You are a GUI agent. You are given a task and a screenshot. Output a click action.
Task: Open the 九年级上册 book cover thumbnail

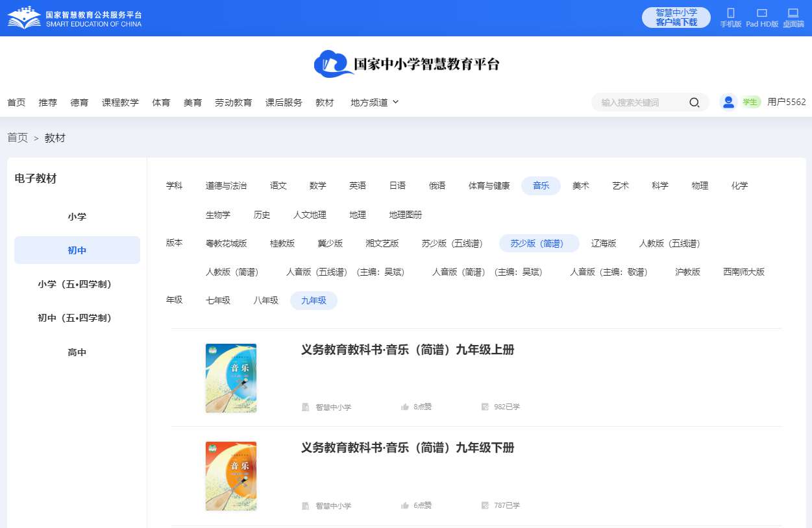coord(231,378)
